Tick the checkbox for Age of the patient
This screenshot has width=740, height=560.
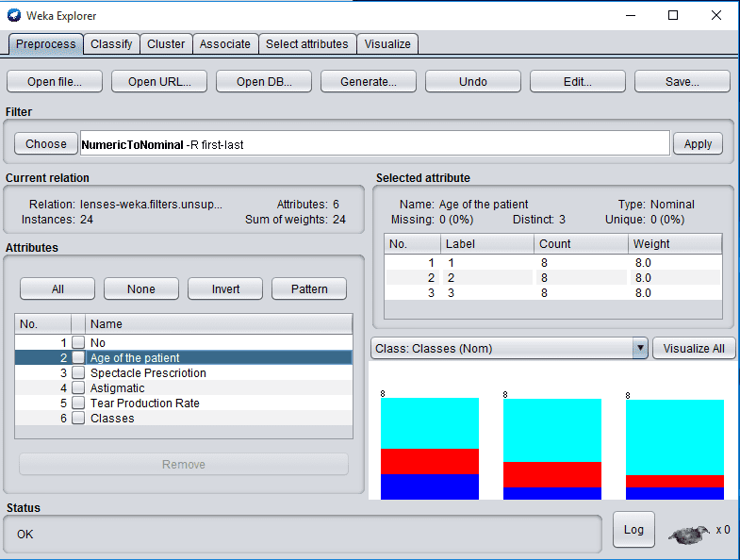(78, 357)
